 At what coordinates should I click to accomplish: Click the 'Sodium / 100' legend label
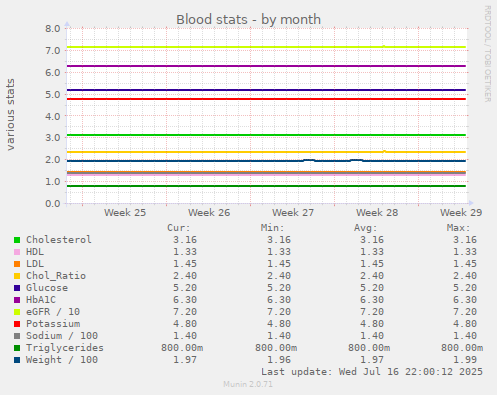[x=62, y=336]
